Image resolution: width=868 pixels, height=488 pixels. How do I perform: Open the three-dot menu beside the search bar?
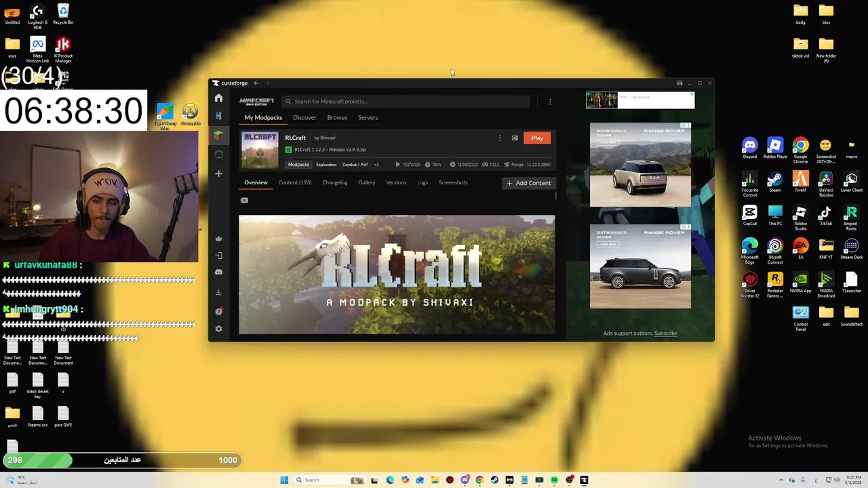pos(550,102)
